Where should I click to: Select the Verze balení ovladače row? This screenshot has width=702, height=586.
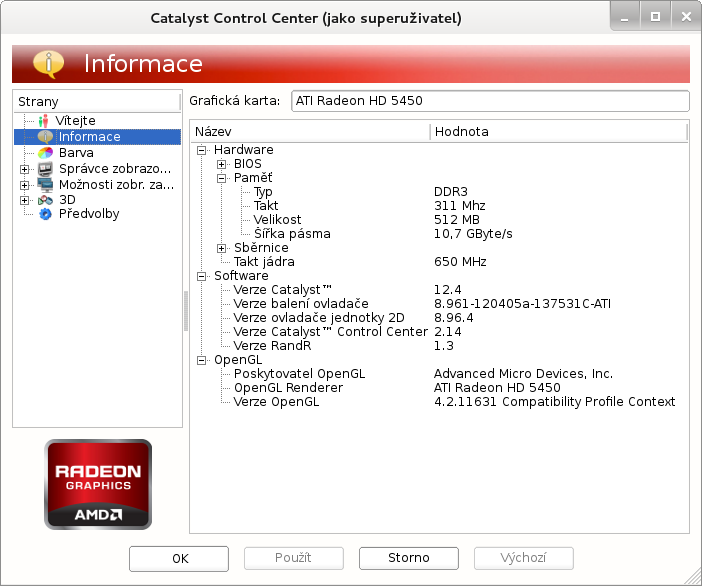click(x=439, y=304)
